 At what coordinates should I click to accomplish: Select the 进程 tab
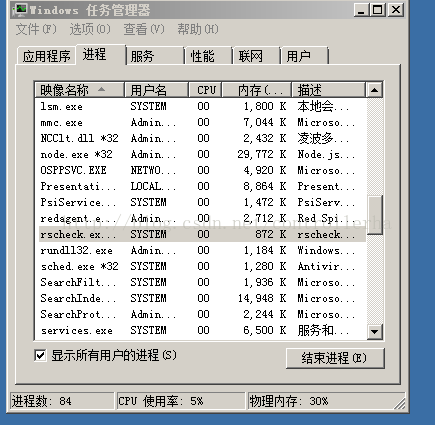[x=101, y=54]
